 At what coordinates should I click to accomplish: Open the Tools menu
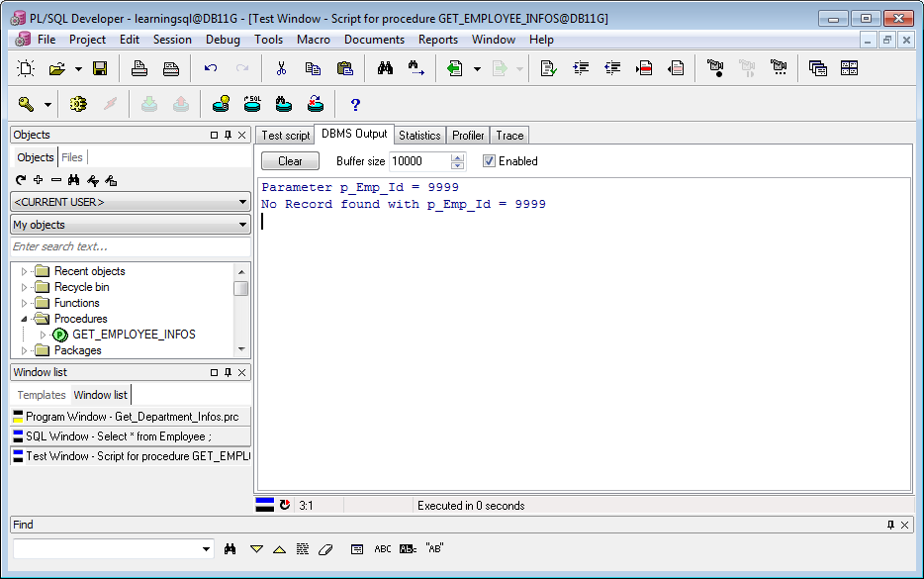tap(269, 40)
